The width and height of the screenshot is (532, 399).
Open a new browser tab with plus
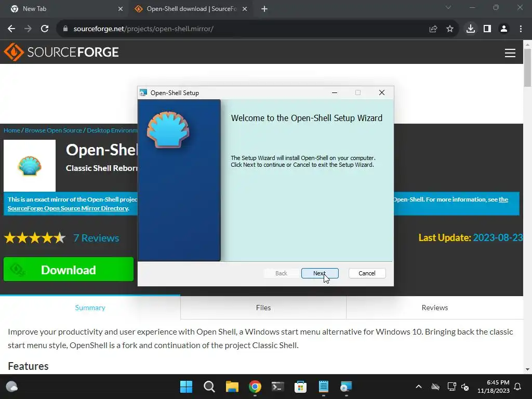point(264,9)
